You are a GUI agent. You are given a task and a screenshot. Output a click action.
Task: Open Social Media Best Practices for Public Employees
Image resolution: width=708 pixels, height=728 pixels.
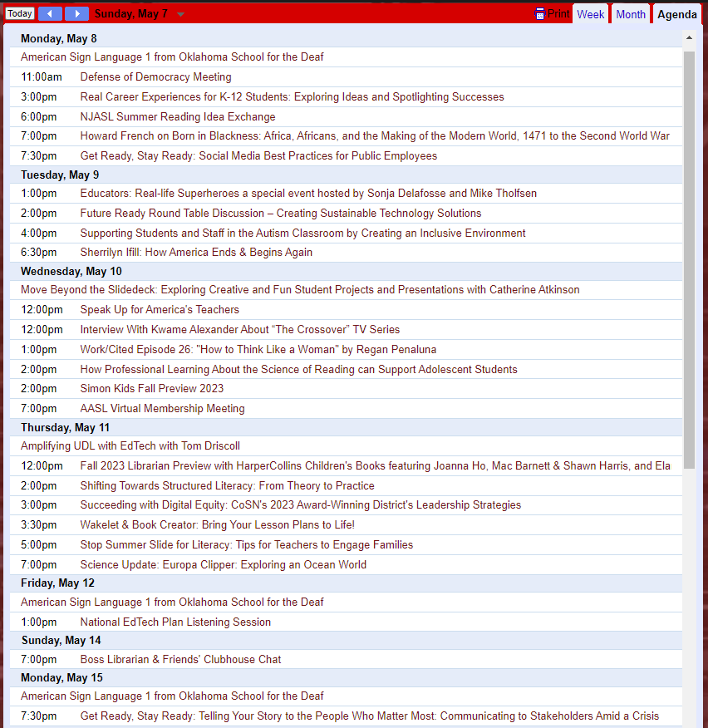coord(258,156)
